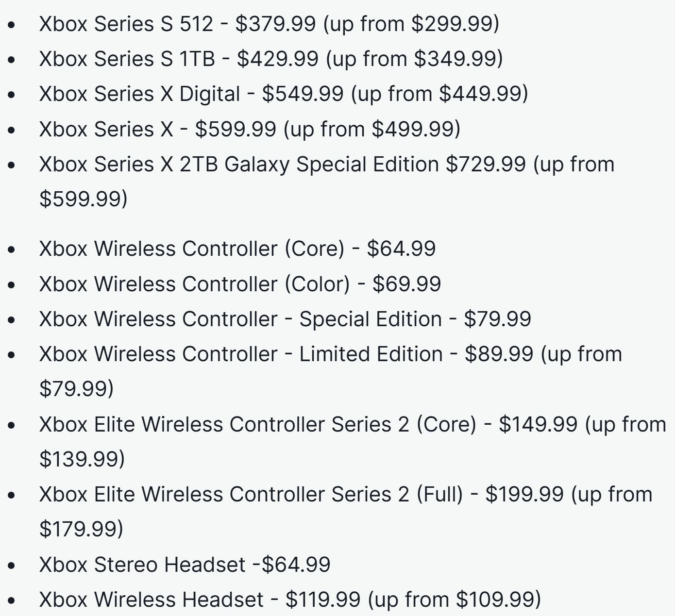Viewport: 675px width, 616px height.
Task: Click the Xbox Series S 512 list item
Action: [x=126, y=24]
